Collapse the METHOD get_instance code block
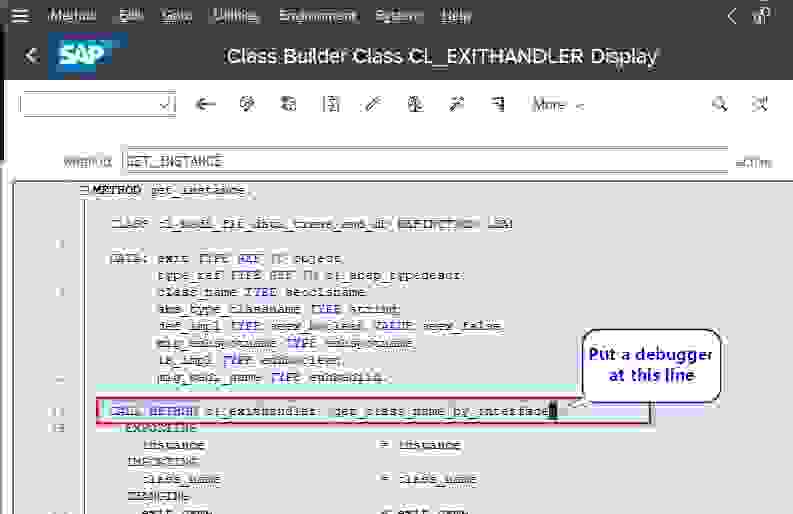The image size is (793, 514). (83, 190)
